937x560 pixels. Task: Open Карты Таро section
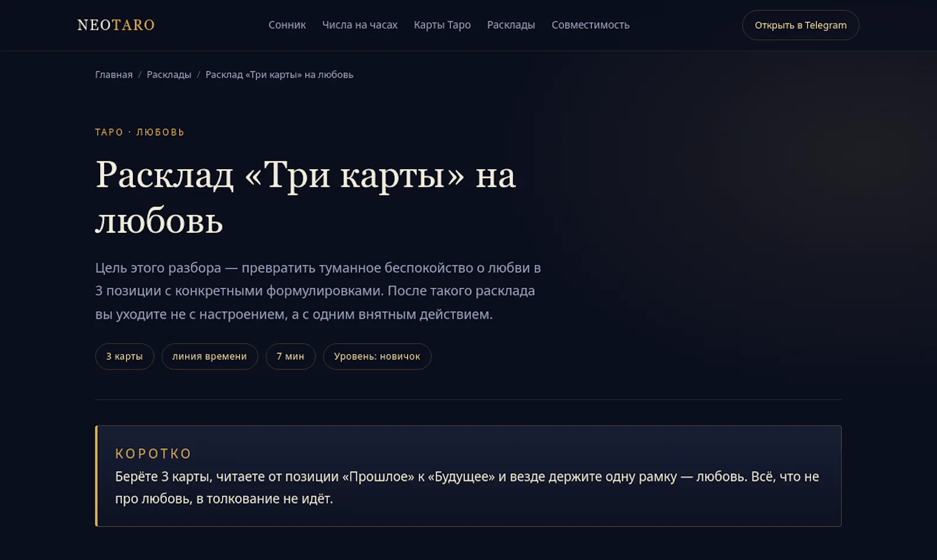(442, 25)
